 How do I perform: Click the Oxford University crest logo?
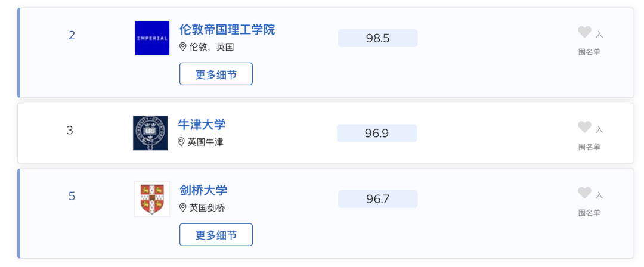(x=150, y=133)
